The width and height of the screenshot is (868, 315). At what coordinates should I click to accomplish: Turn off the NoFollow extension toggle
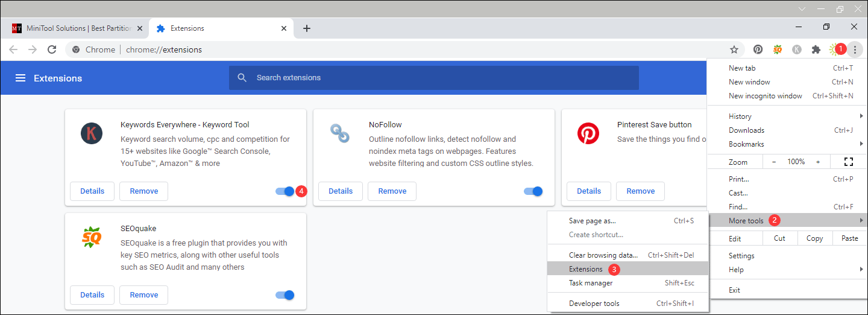[x=533, y=191]
